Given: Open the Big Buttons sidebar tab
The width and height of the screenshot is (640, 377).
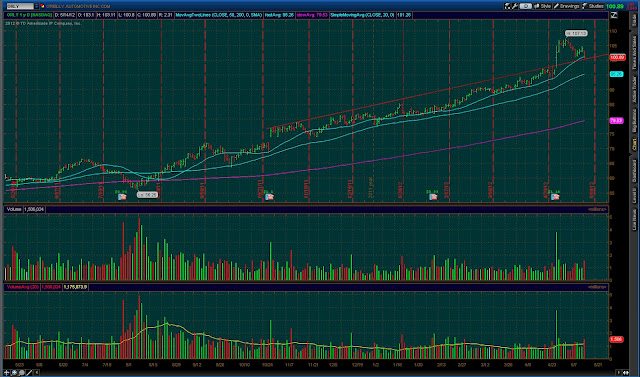Looking at the screenshot, I should 634,121.
